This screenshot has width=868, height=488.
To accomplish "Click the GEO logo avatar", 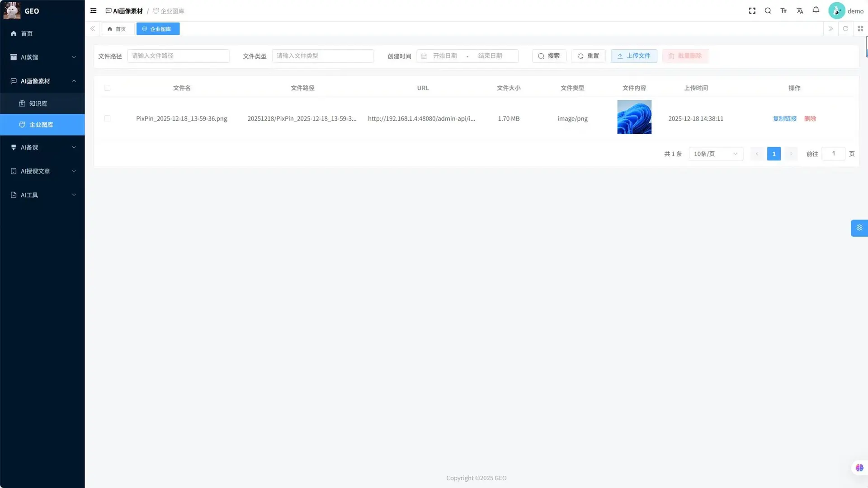I will click(x=12, y=10).
